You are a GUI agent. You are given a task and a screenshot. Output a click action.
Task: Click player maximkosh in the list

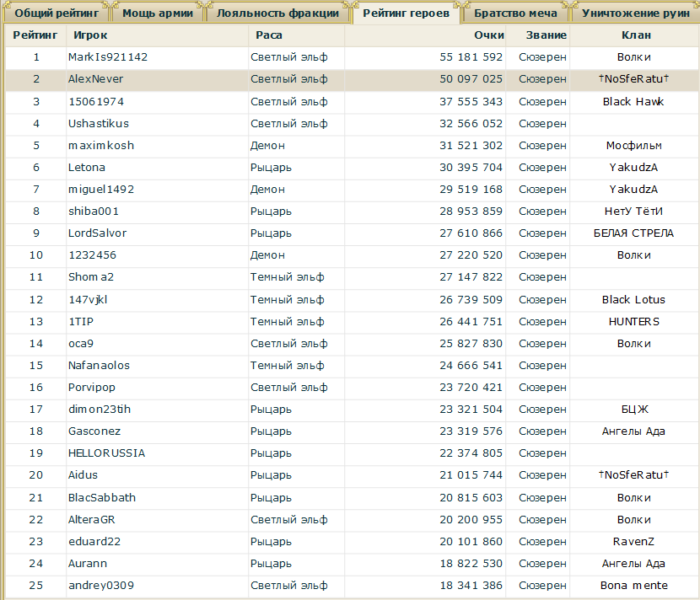tap(101, 145)
